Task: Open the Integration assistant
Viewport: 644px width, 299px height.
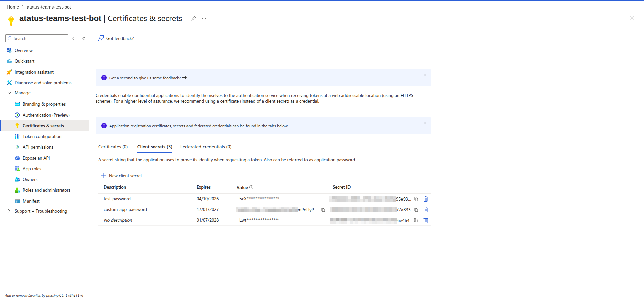Action: (x=34, y=72)
